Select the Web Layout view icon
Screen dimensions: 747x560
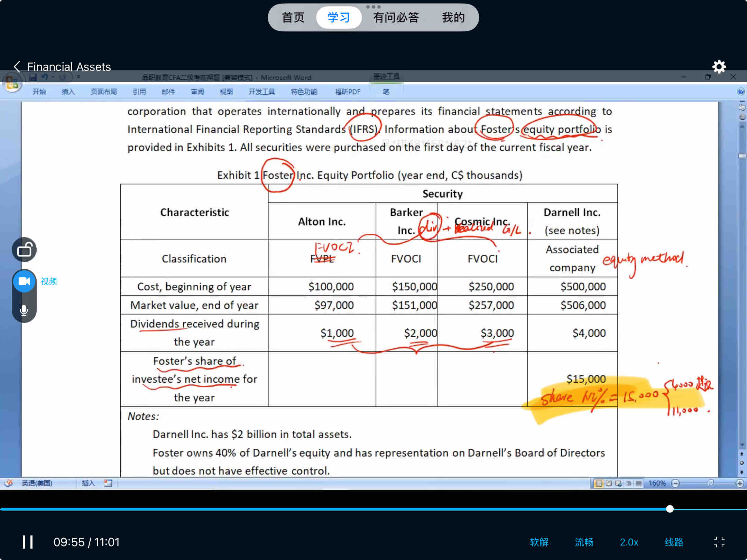click(618, 483)
